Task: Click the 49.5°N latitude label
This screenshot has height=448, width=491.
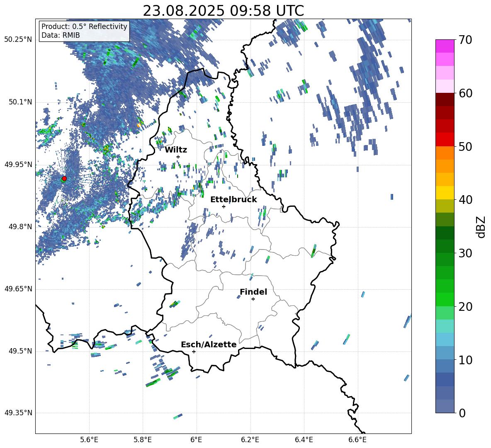Action: [x=20, y=351]
